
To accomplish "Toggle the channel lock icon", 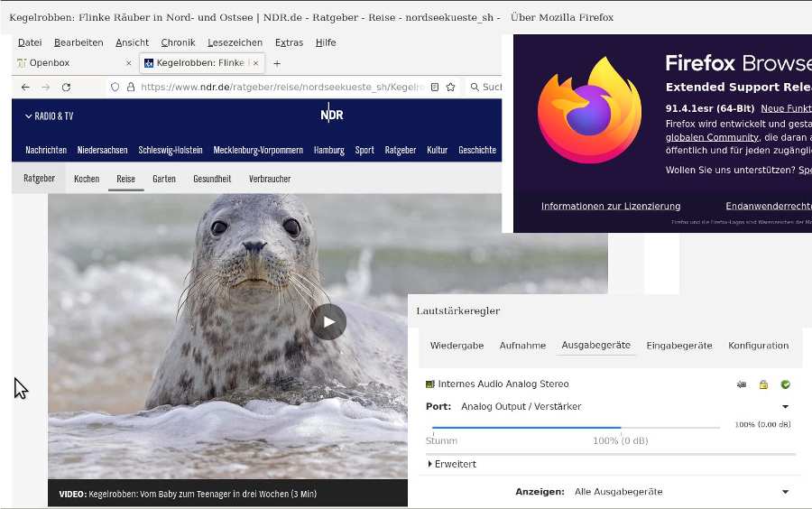I will coord(763,384).
